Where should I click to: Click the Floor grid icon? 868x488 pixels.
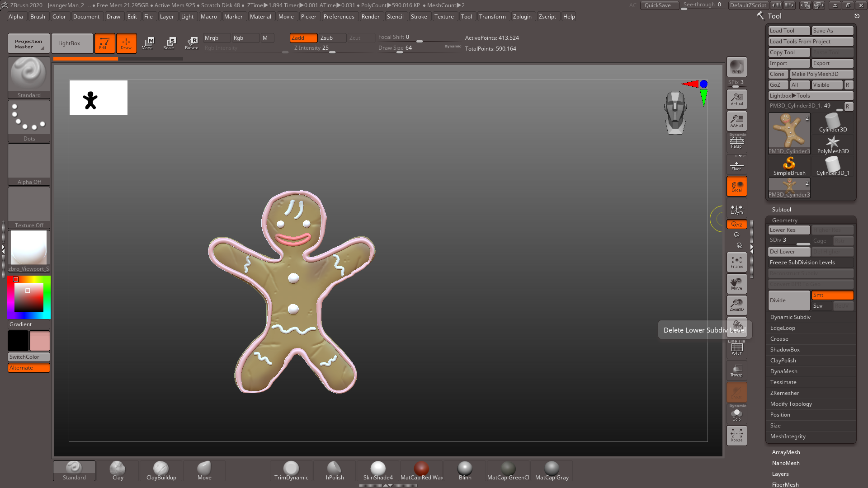[x=736, y=165]
